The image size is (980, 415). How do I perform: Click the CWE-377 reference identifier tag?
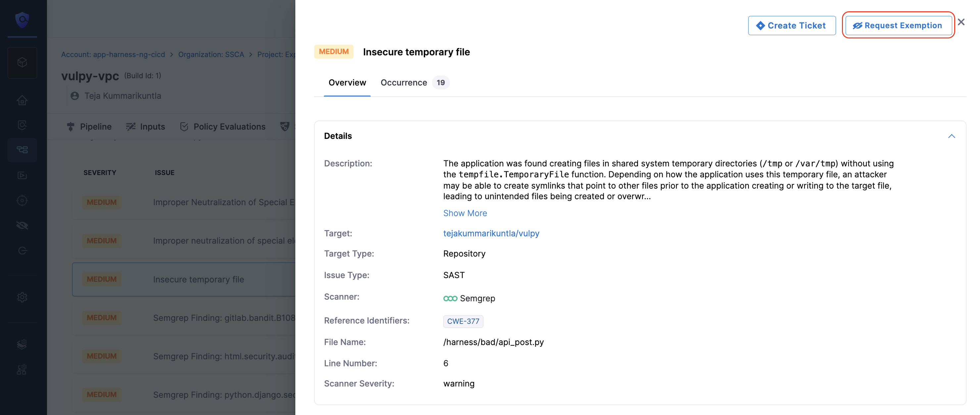(463, 321)
